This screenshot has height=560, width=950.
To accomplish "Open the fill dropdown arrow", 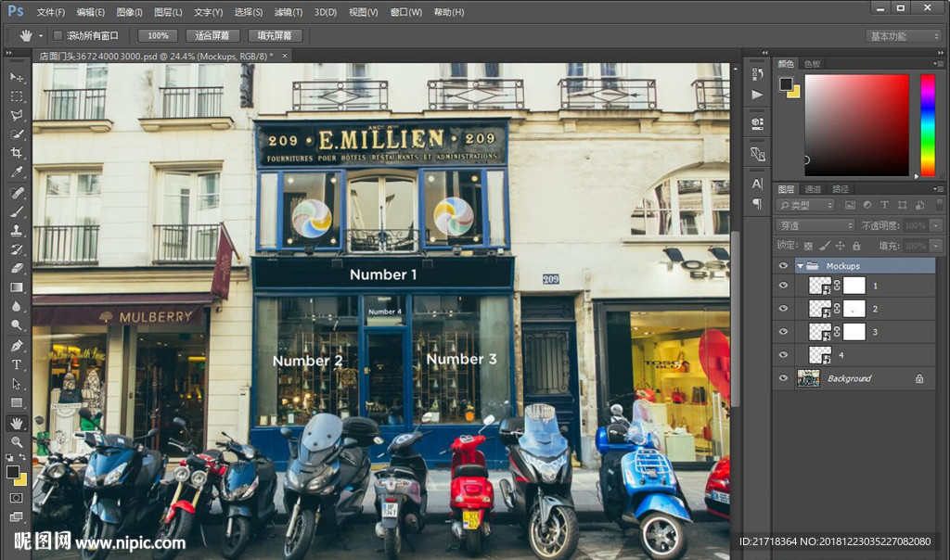I will (x=937, y=246).
